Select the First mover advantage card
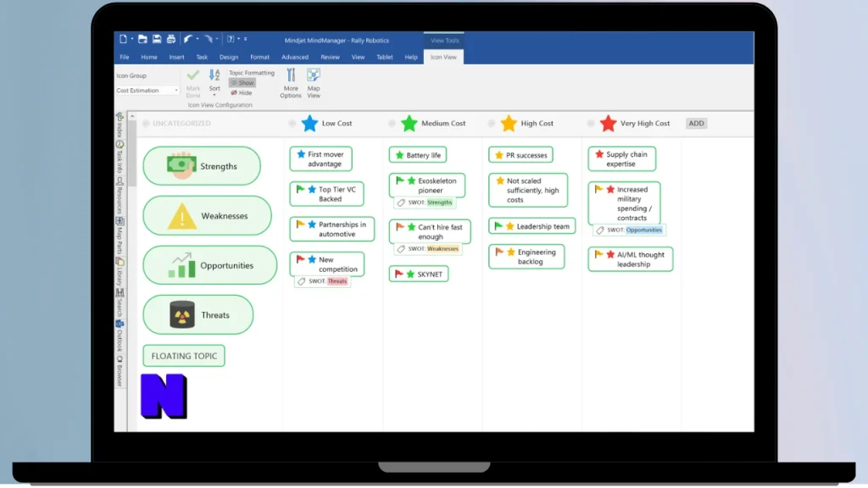The height and width of the screenshot is (488, 868). (320, 158)
